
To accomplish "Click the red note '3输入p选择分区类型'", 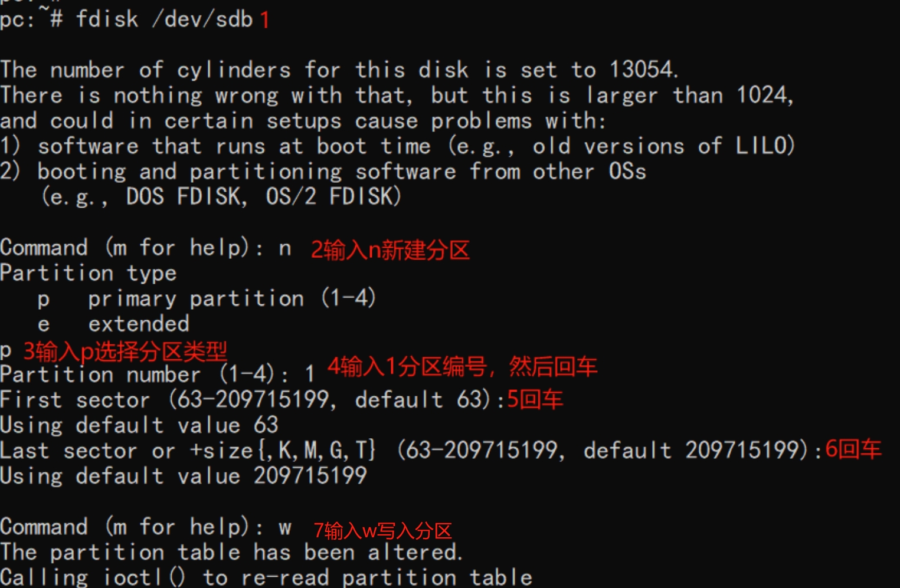I will [125, 352].
